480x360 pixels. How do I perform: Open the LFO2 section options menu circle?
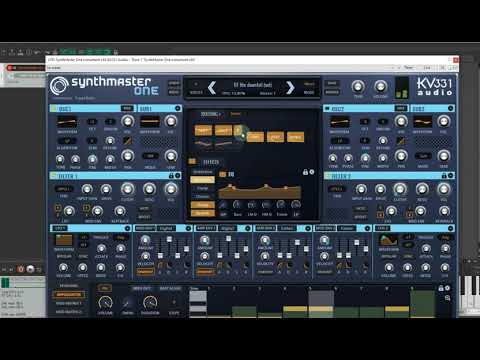tap(451, 228)
